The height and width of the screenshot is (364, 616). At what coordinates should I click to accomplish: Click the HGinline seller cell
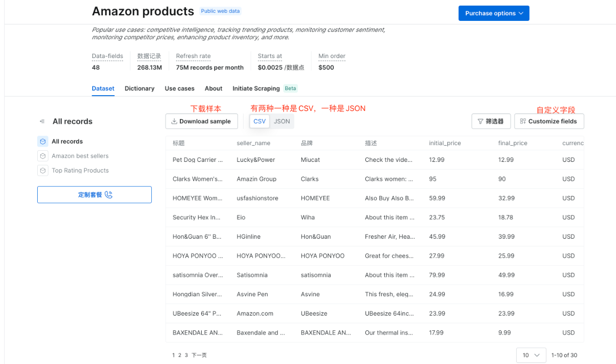pos(250,237)
